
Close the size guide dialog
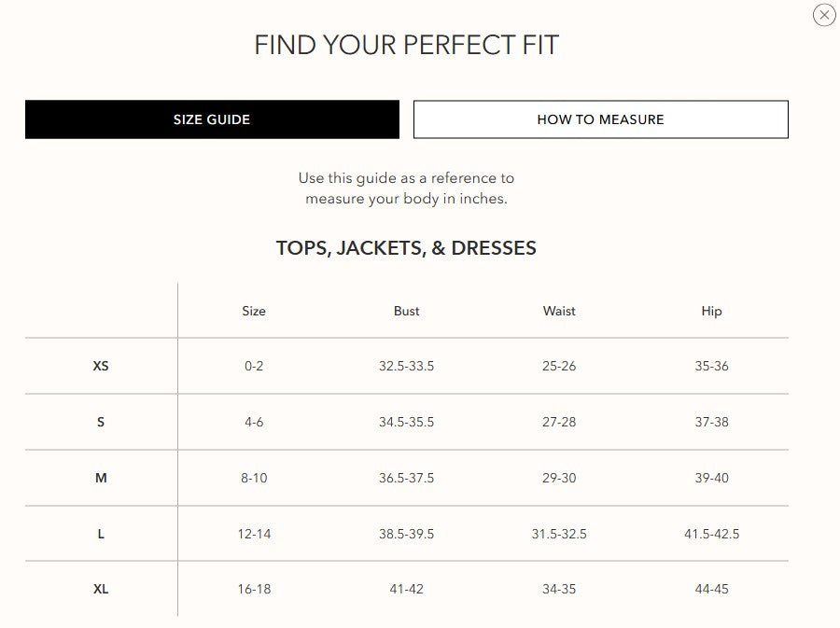823,15
